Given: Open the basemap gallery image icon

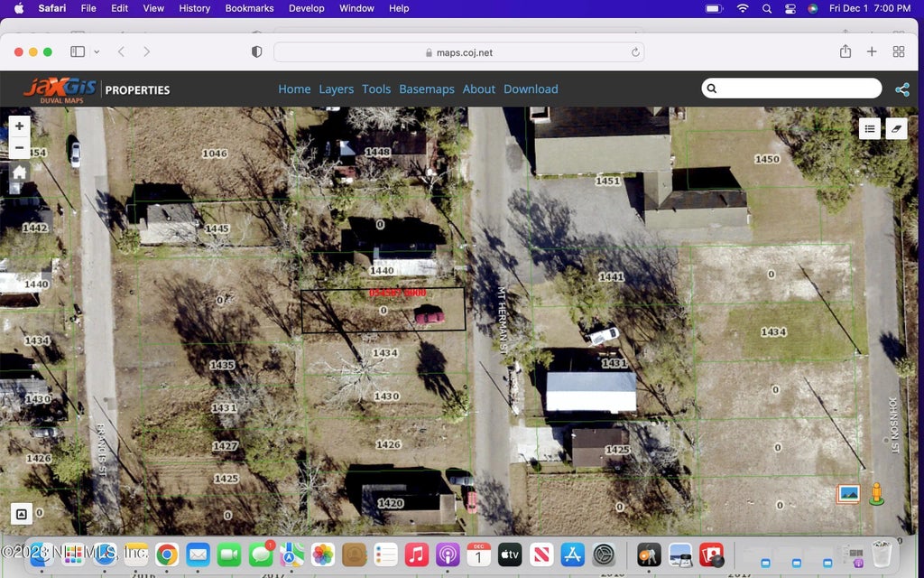Looking at the screenshot, I should pyautogui.click(x=848, y=494).
